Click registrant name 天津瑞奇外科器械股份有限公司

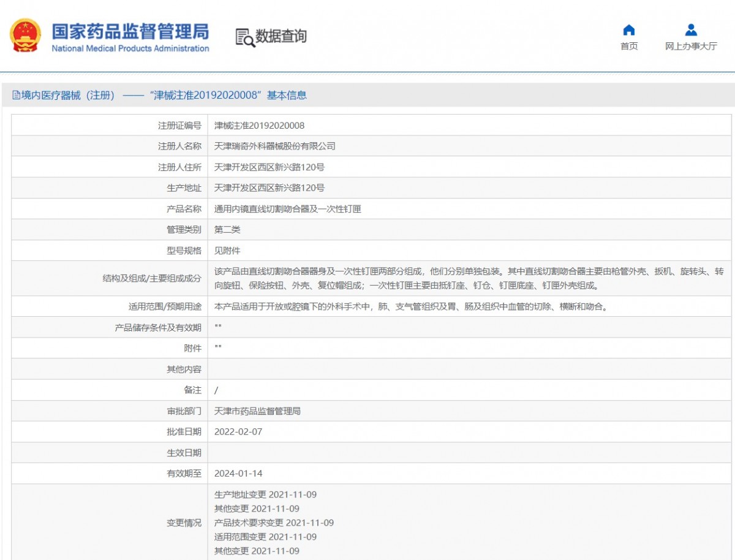pyautogui.click(x=274, y=146)
